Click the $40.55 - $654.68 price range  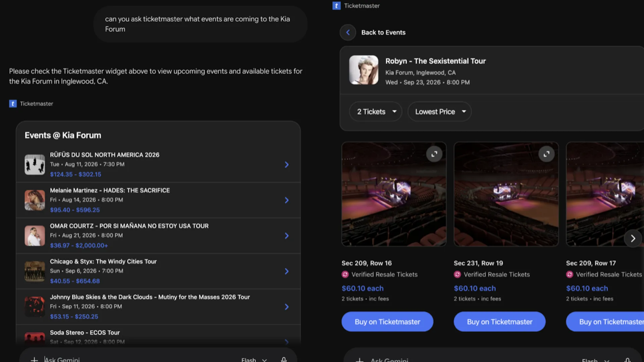click(75, 281)
